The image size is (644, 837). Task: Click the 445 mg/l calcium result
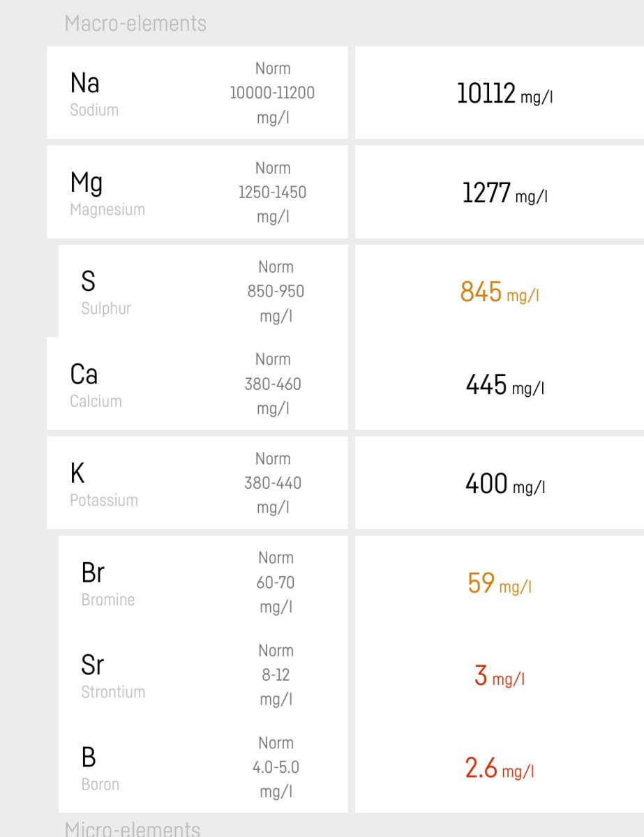tap(505, 384)
